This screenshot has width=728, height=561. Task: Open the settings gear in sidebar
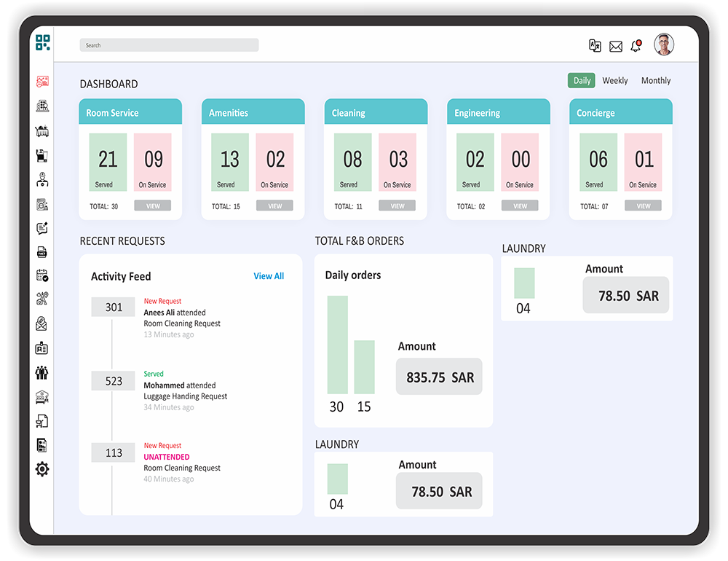tap(42, 469)
